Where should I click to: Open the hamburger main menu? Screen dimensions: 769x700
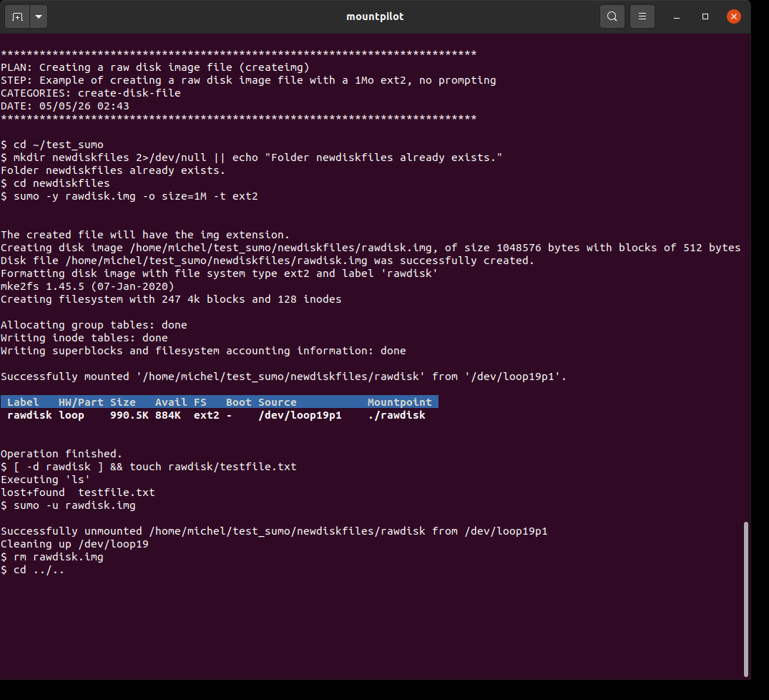(x=642, y=16)
